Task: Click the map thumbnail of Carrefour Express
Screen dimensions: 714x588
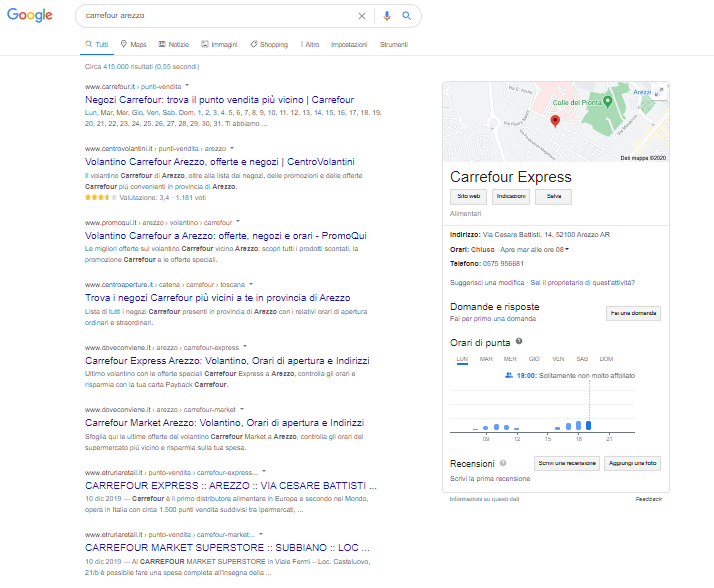Action: point(556,122)
